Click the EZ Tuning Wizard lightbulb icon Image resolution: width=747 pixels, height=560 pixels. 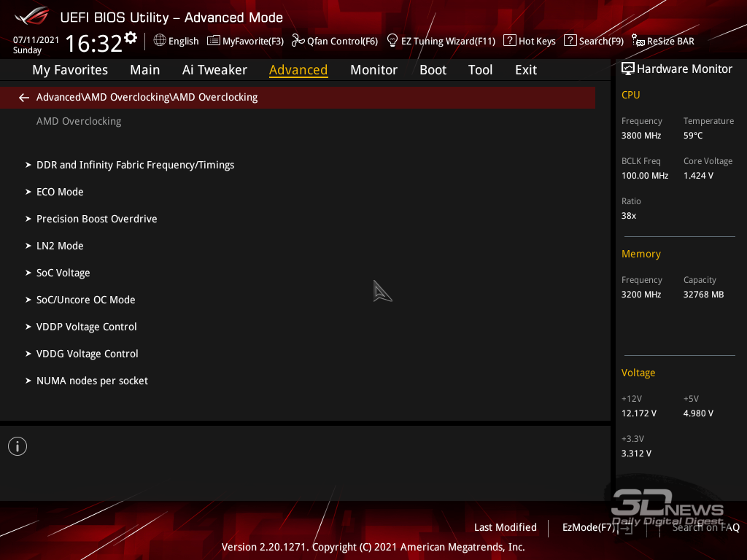point(392,41)
